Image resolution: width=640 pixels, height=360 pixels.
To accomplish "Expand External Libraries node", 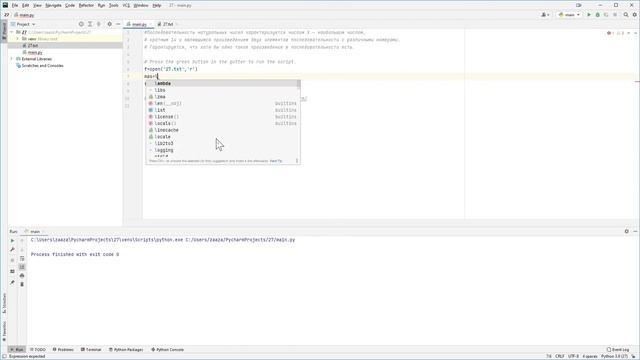I will [x=12, y=59].
